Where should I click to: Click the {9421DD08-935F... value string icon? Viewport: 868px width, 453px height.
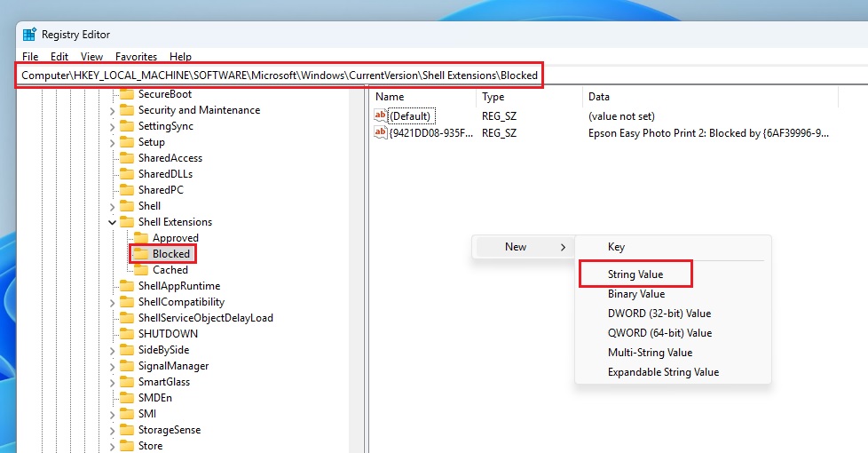coord(380,132)
